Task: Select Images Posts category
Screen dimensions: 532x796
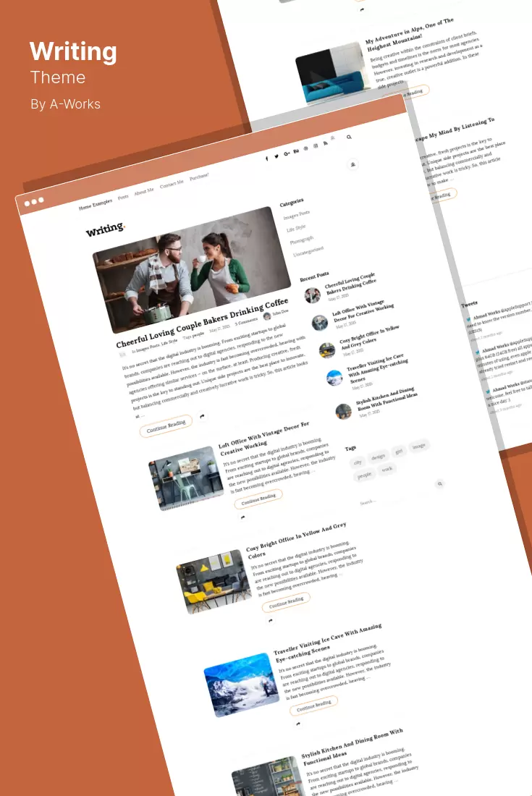Action: tap(297, 215)
